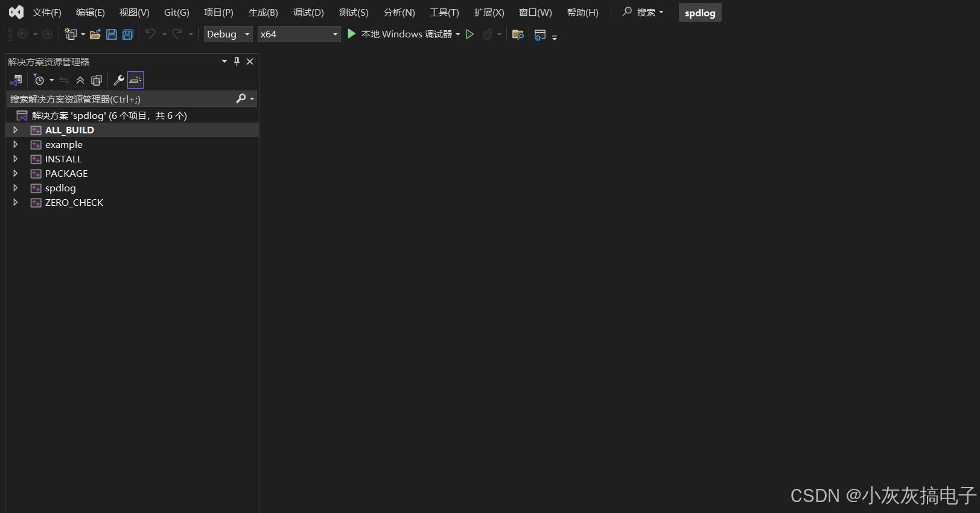The width and height of the screenshot is (980, 513).
Task: Click the magnifier icon in Solution Explorer search
Action: click(241, 98)
